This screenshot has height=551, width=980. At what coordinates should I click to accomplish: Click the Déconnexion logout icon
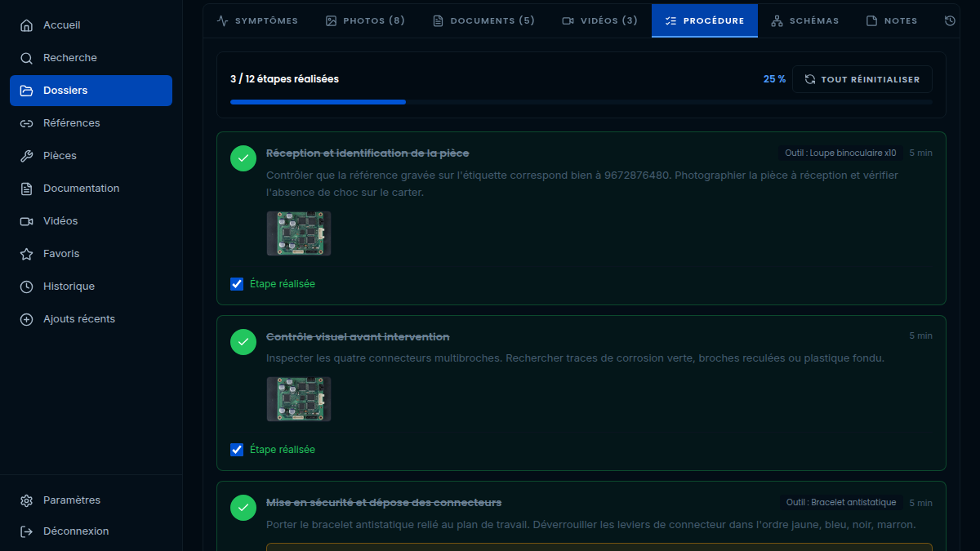(27, 531)
